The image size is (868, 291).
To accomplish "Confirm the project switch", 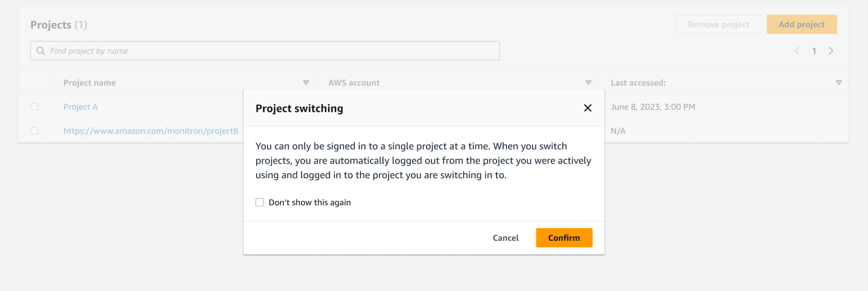I will [564, 237].
